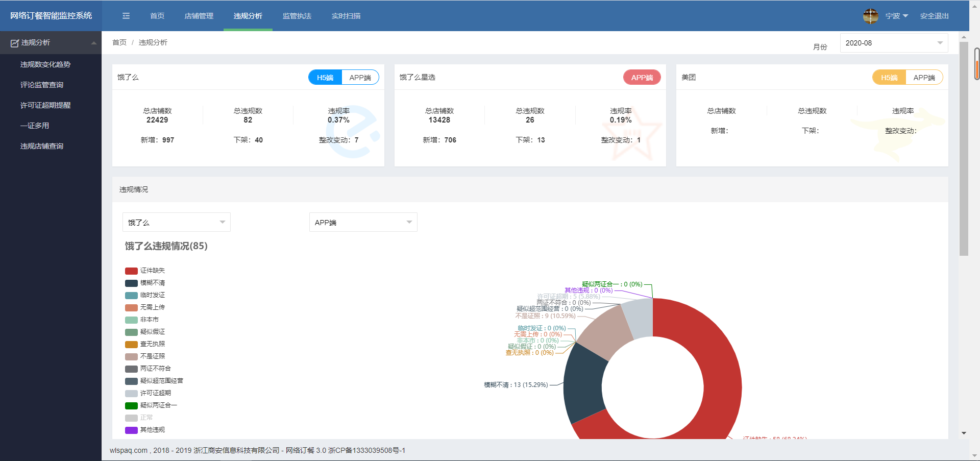Select H5端 on 饿了么 card

click(325, 78)
